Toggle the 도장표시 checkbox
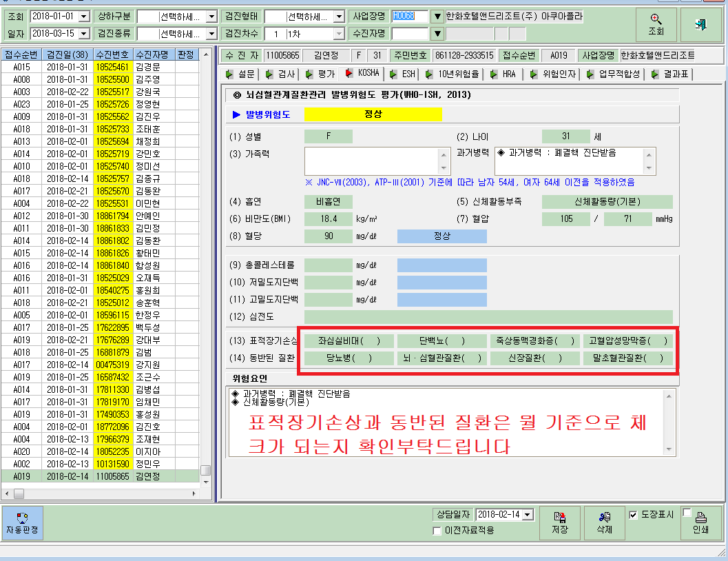 tap(633, 515)
